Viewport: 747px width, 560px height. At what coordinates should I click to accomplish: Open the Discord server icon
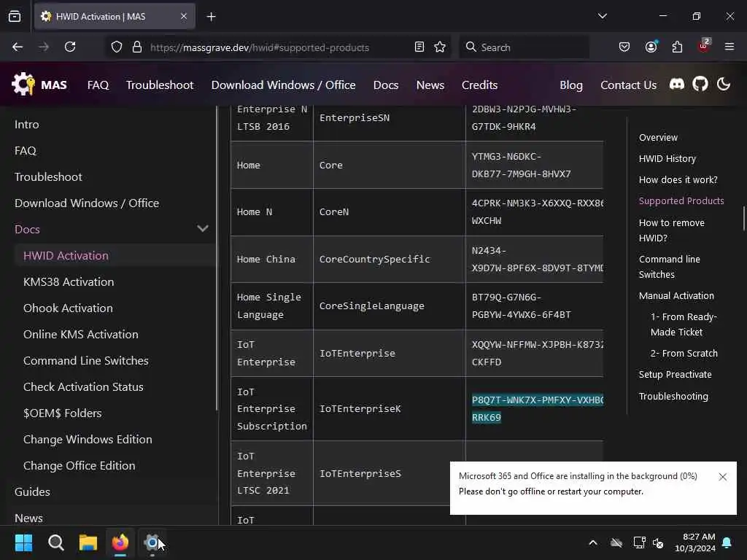point(677,85)
